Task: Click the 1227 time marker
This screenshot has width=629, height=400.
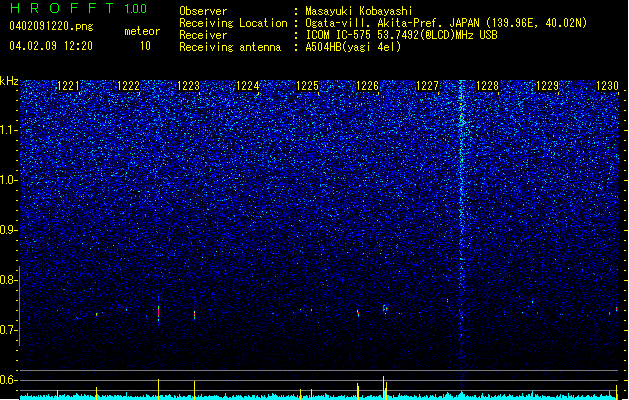Action: coord(428,86)
